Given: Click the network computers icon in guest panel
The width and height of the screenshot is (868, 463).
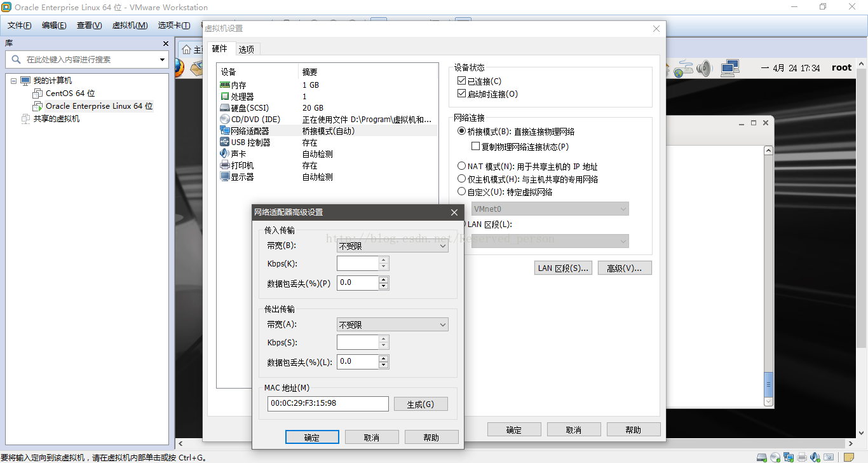Looking at the screenshot, I should coord(730,67).
